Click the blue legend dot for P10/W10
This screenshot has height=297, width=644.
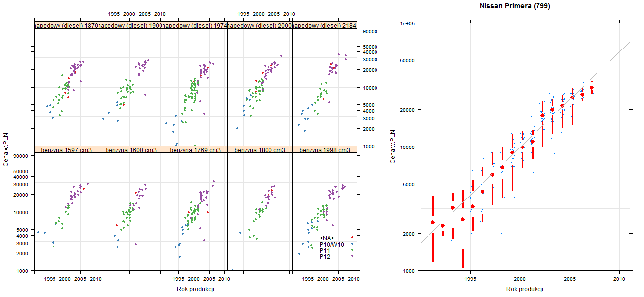(x=352, y=244)
